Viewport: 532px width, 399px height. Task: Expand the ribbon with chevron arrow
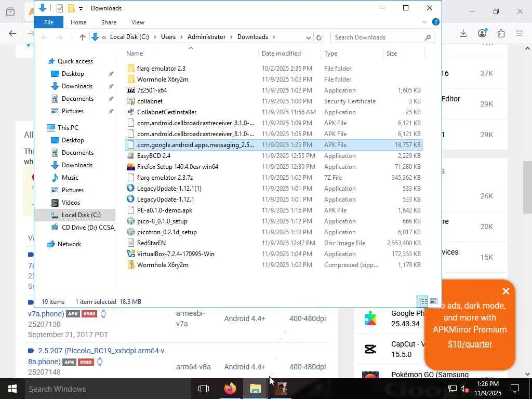tap(424, 22)
